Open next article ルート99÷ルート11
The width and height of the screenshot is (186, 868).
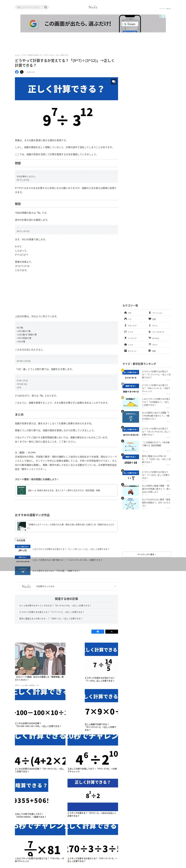pos(66,549)
